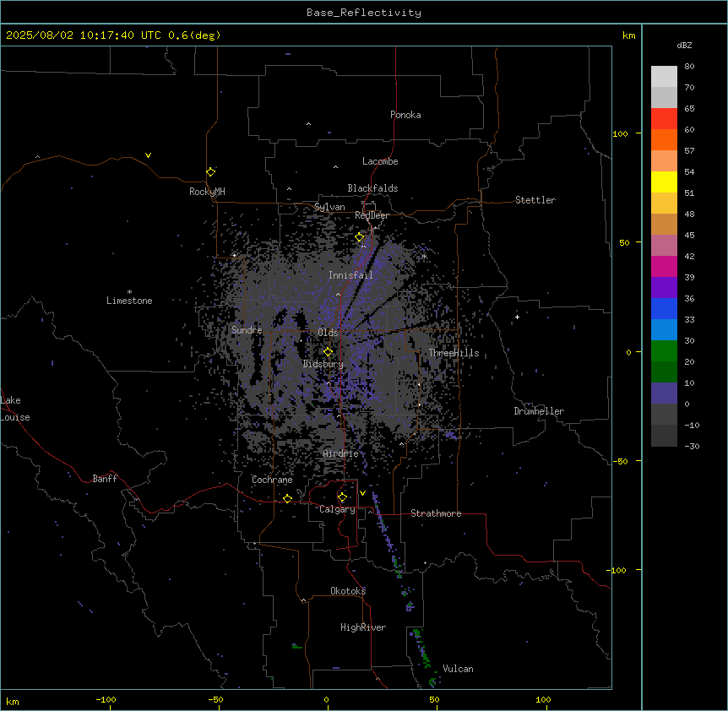Click the yellow diamond marker above RockyMH
Image resolution: width=728 pixels, height=711 pixels.
[x=211, y=171]
